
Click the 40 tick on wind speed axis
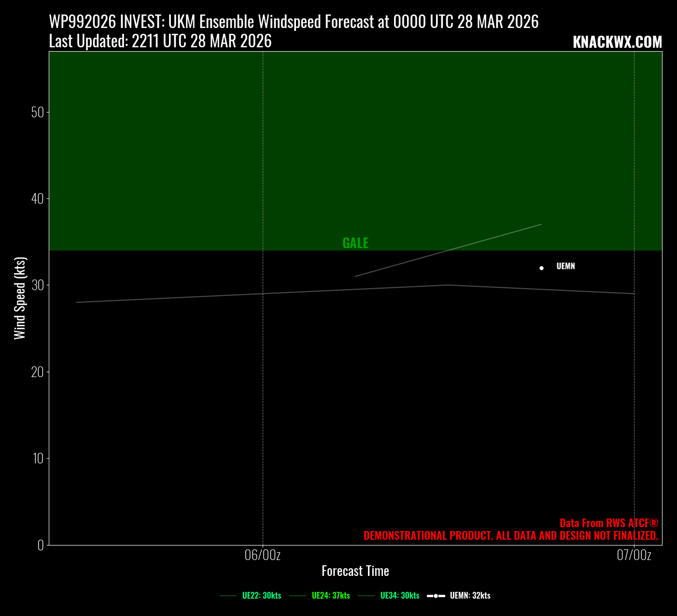coord(38,199)
